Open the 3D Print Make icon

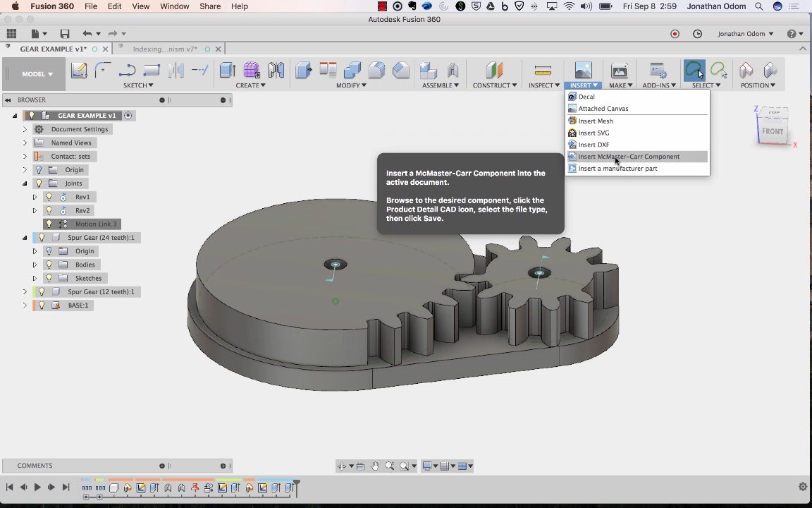(x=619, y=71)
